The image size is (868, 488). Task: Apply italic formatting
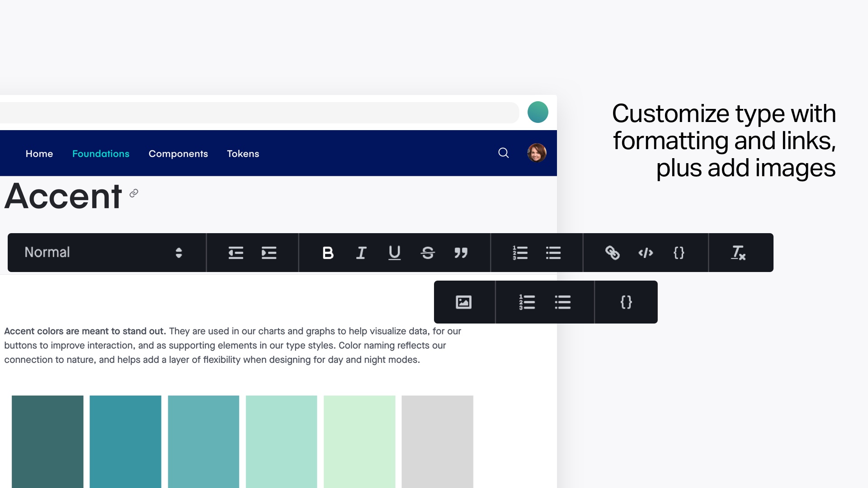361,253
